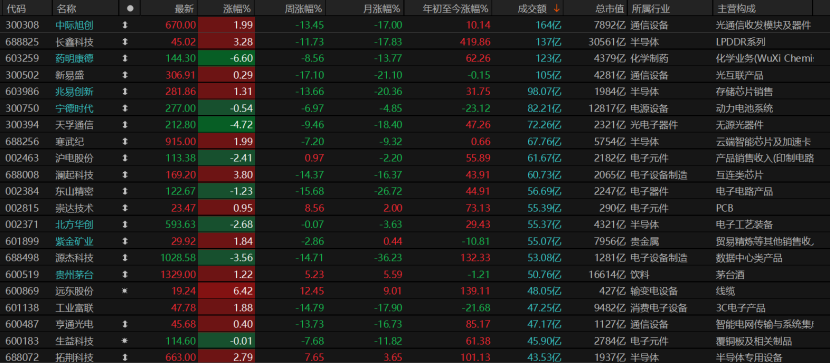The image size is (830, 364).
Task: Click the marker icon in 北方华创 row
Action: 125,224
